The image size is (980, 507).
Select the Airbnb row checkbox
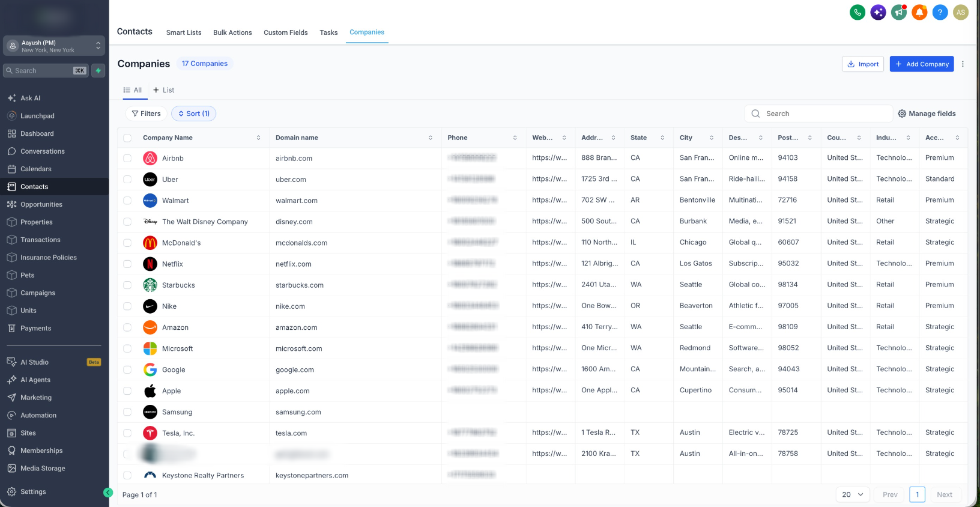pyautogui.click(x=127, y=159)
